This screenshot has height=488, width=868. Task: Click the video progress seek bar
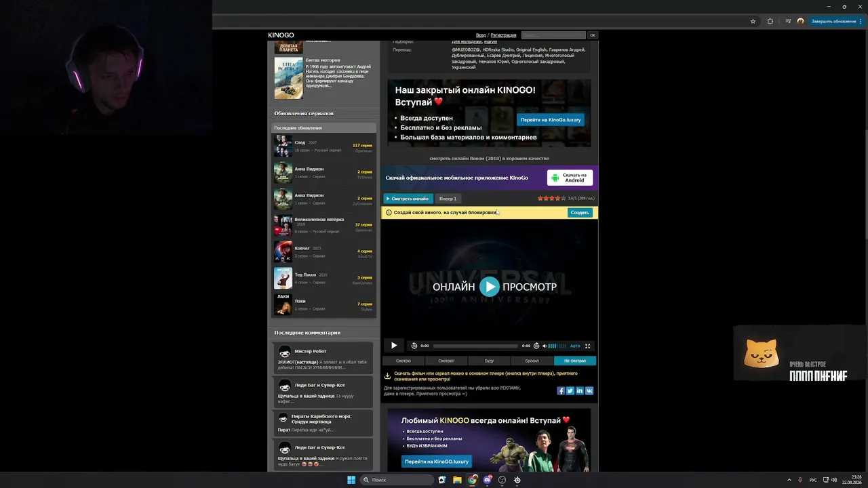point(475,346)
